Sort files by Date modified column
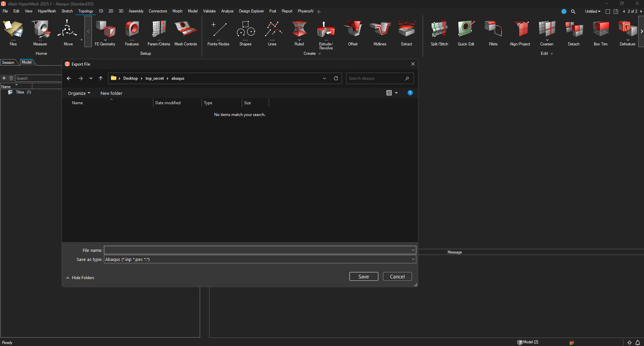This screenshot has width=644, height=346. coord(168,103)
